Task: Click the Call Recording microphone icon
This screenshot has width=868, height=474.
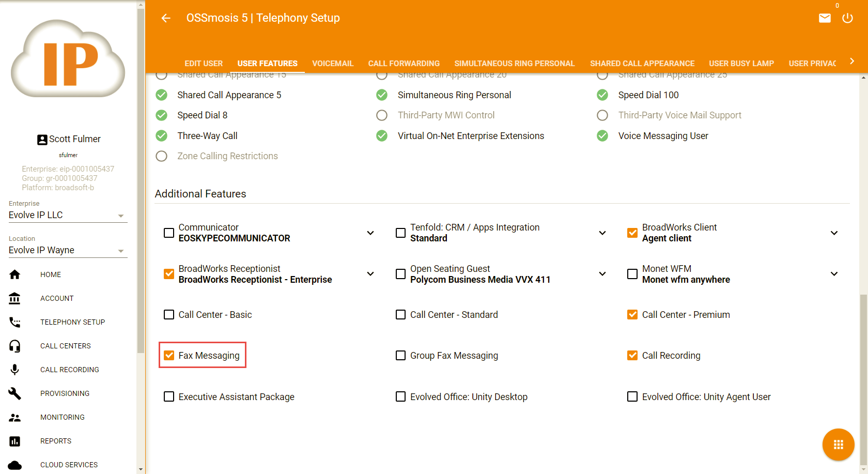Action: (x=15, y=370)
